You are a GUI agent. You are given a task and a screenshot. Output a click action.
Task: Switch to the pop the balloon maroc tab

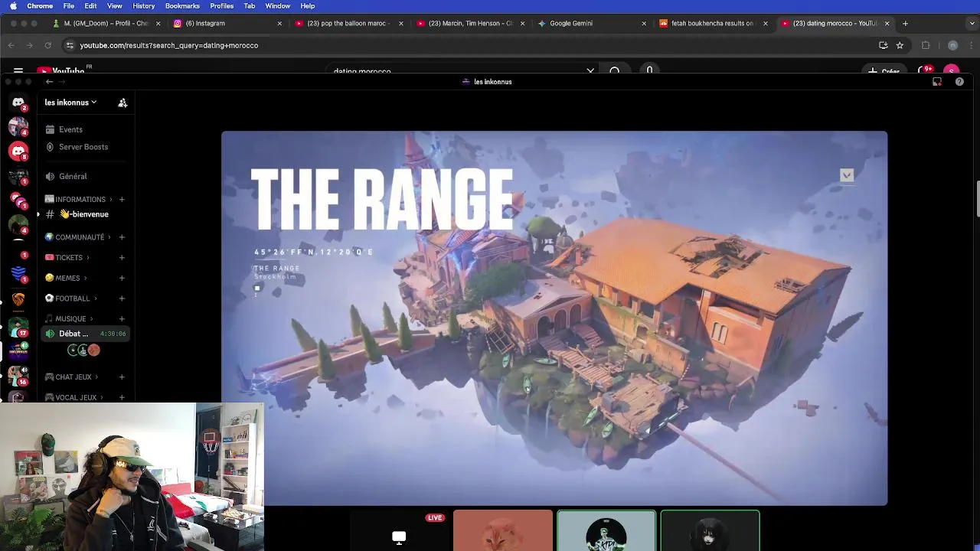tap(349, 23)
